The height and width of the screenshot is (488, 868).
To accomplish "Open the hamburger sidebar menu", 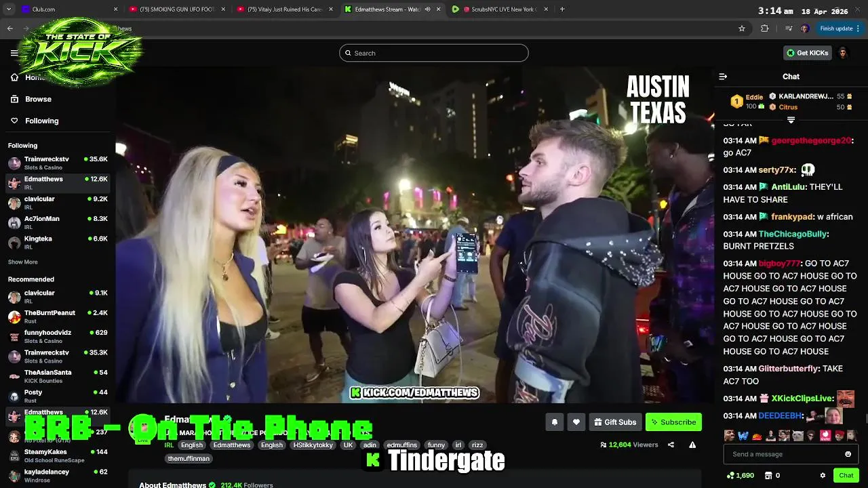I will (14, 53).
